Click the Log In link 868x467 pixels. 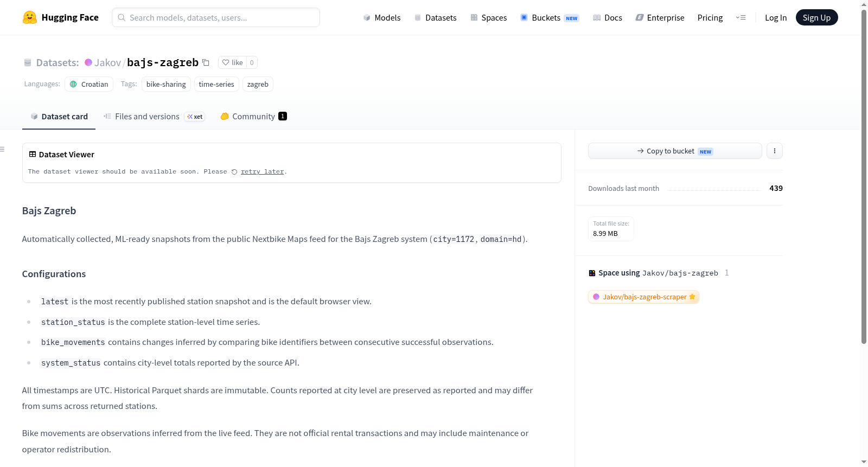[x=776, y=17]
